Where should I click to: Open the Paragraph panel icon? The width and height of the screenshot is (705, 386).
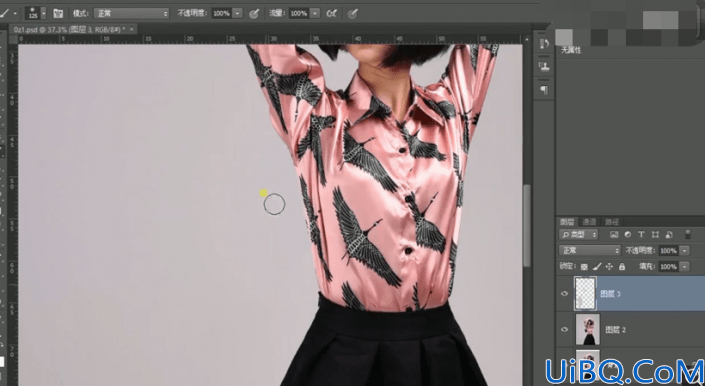click(x=544, y=90)
